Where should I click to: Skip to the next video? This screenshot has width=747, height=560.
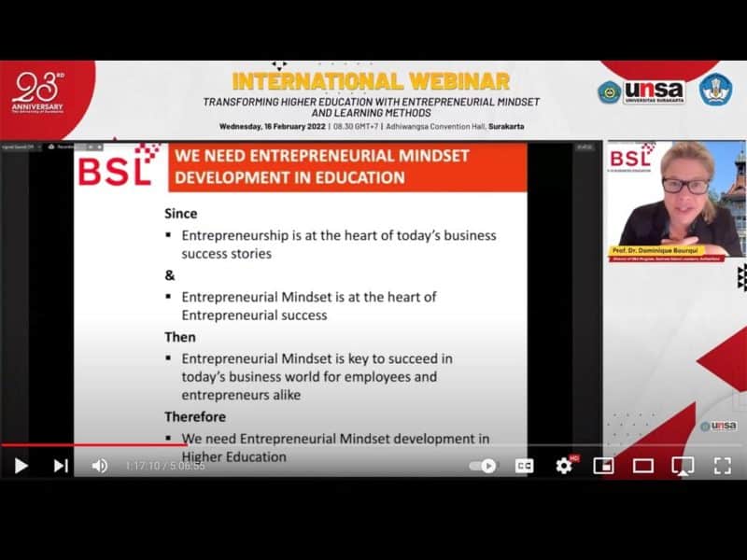[61, 466]
